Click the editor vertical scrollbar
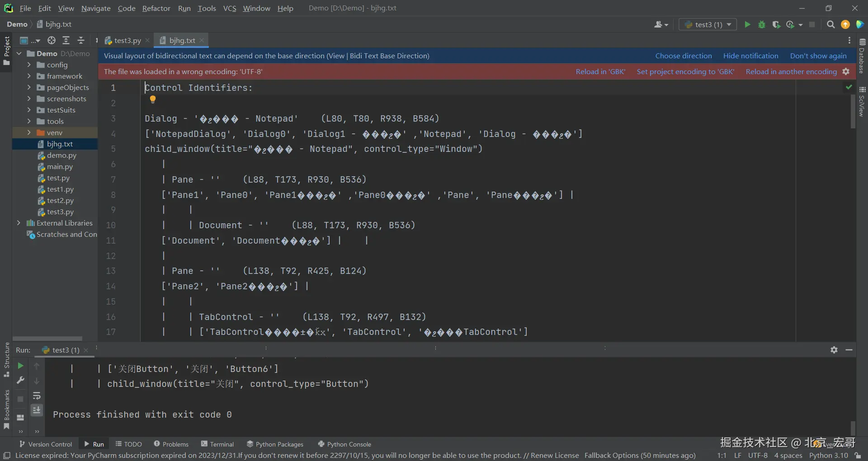 pyautogui.click(x=853, y=112)
